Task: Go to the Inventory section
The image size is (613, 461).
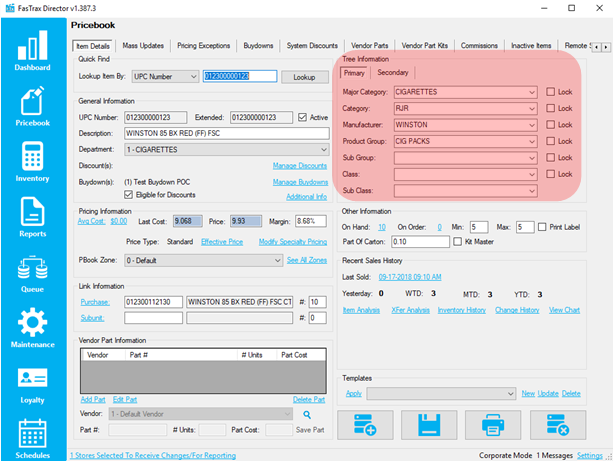Action: 32,162
